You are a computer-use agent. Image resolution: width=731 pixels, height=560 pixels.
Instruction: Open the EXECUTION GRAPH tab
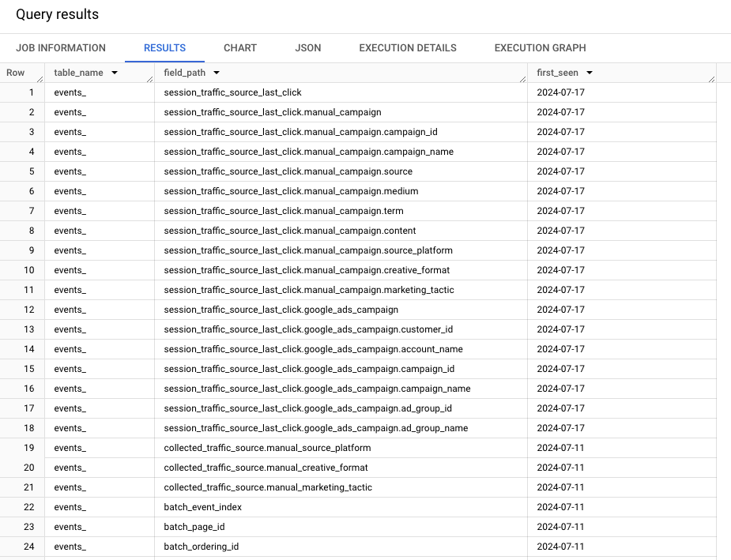[540, 47]
